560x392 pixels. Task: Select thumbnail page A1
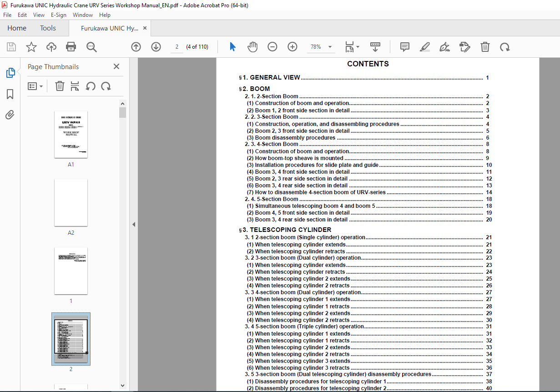[x=71, y=134]
